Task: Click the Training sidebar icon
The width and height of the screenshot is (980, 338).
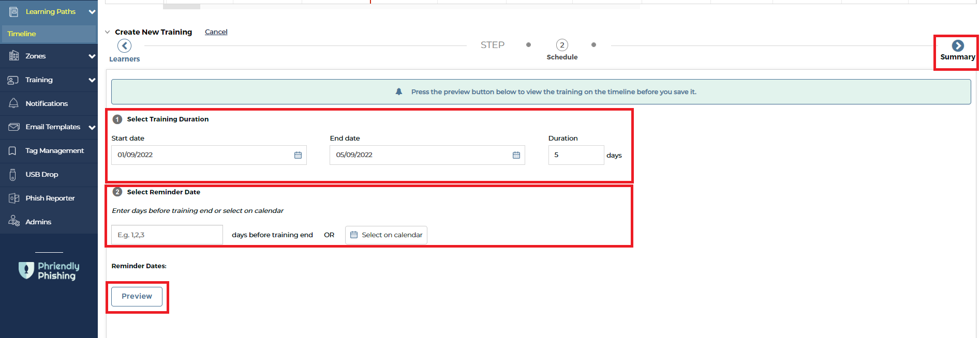Action: (x=13, y=80)
